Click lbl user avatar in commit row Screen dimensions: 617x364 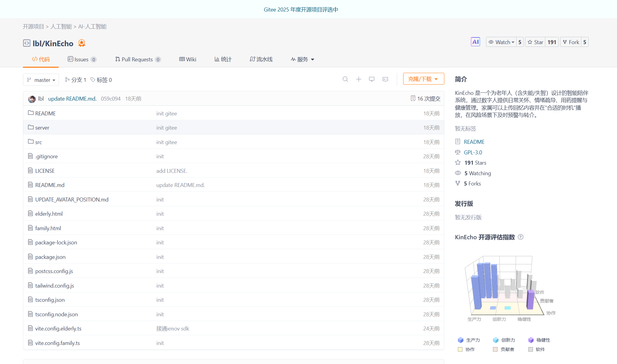coord(32,99)
